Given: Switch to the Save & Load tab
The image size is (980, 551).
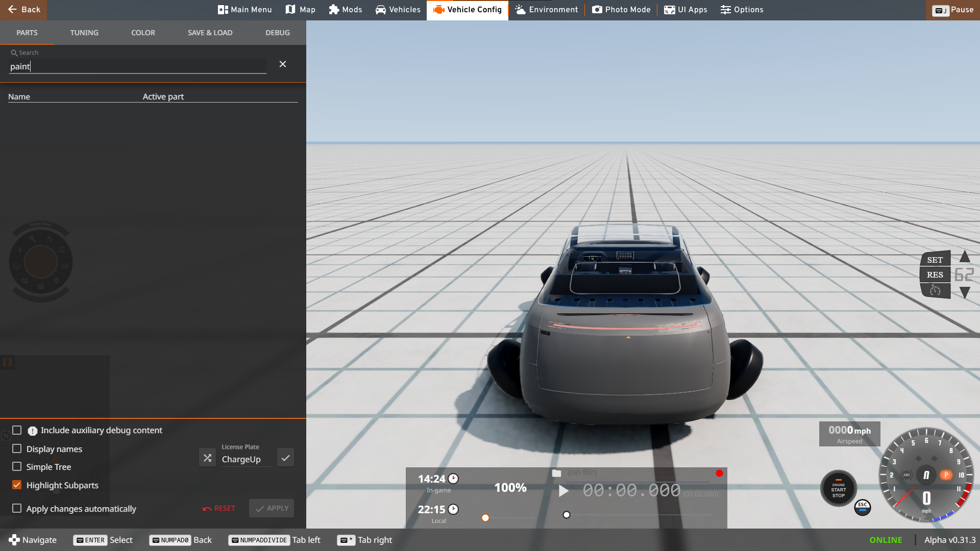Looking at the screenshot, I should click(x=210, y=33).
